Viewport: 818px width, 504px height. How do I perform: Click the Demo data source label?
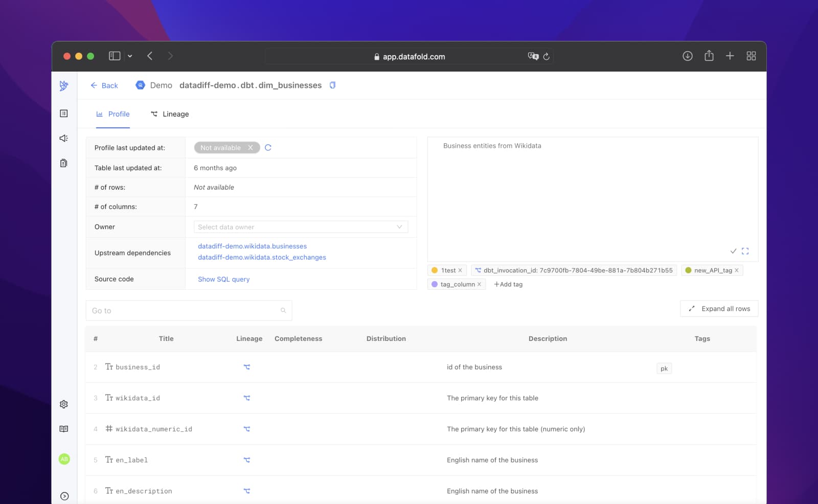[161, 85]
